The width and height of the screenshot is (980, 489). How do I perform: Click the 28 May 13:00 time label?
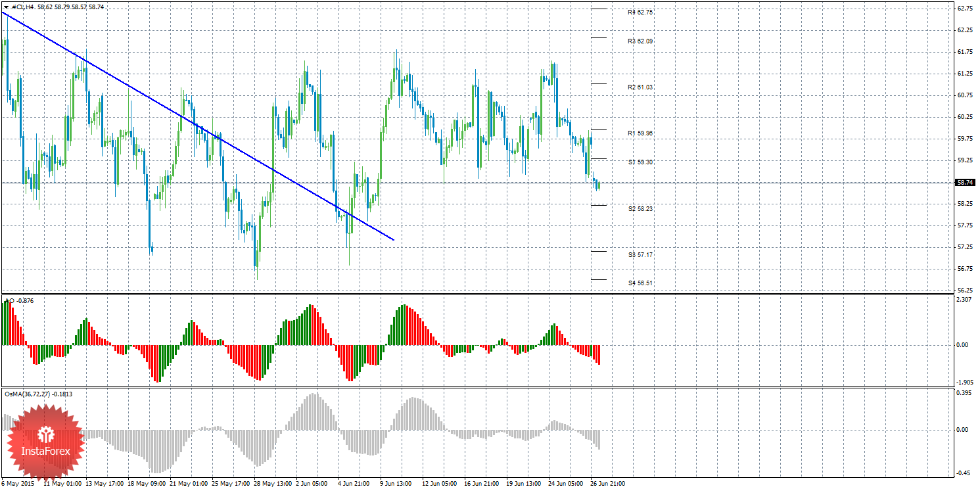pyautogui.click(x=273, y=484)
